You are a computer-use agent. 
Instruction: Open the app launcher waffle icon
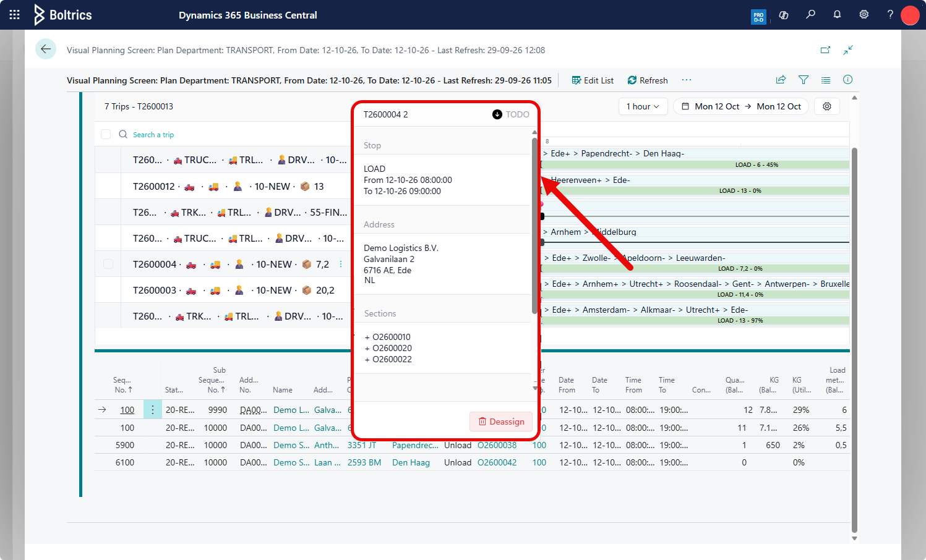point(15,15)
